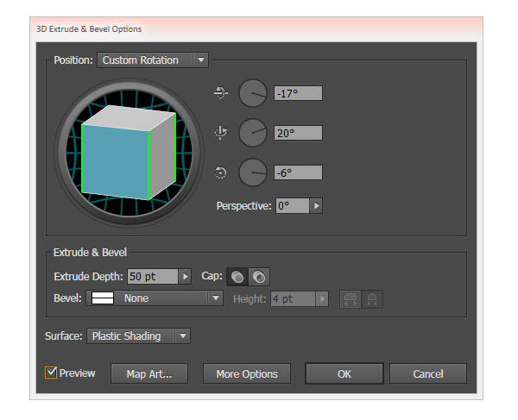Click the X-axis rotation icon

click(x=220, y=92)
